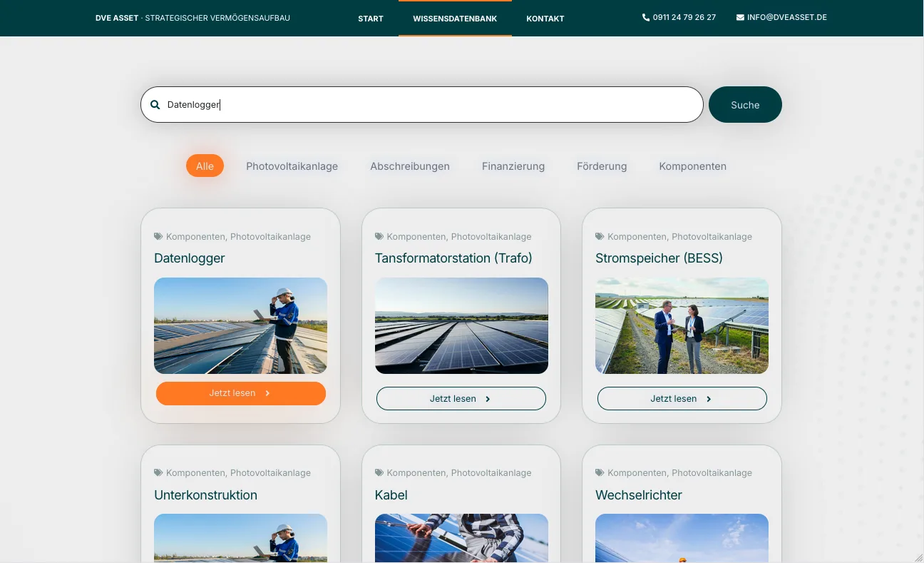Viewport: 924px width, 563px height.
Task: Click the Suche button
Action: [745, 105]
